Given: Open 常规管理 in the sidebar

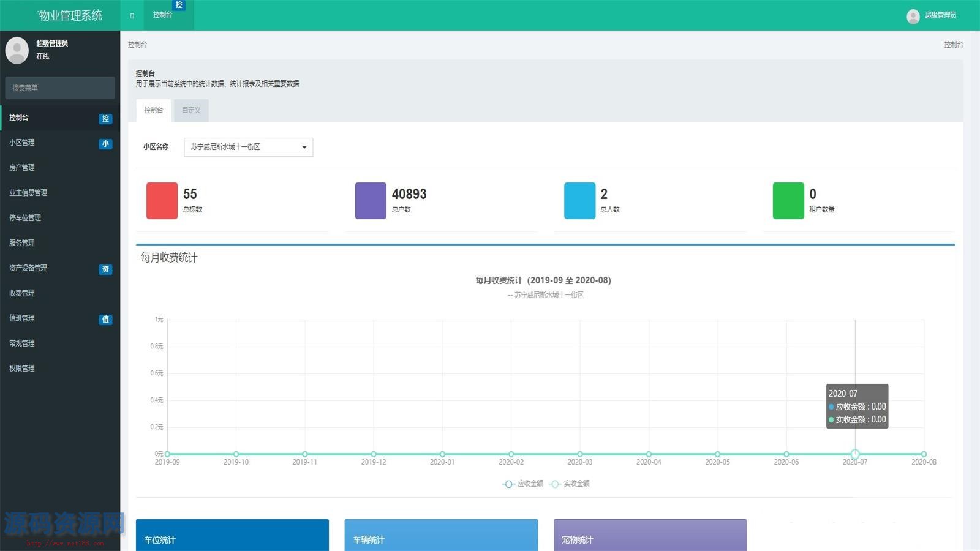Looking at the screenshot, I should point(60,343).
